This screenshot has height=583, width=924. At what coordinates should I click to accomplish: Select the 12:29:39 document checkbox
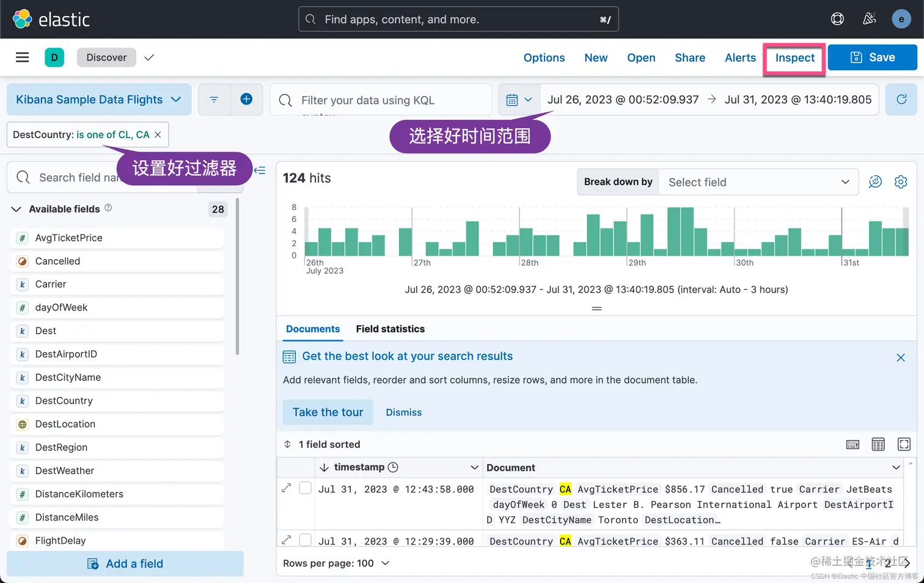[306, 540]
